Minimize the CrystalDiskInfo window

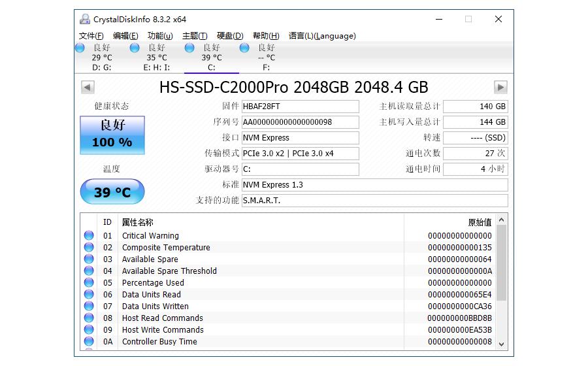pyautogui.click(x=439, y=19)
